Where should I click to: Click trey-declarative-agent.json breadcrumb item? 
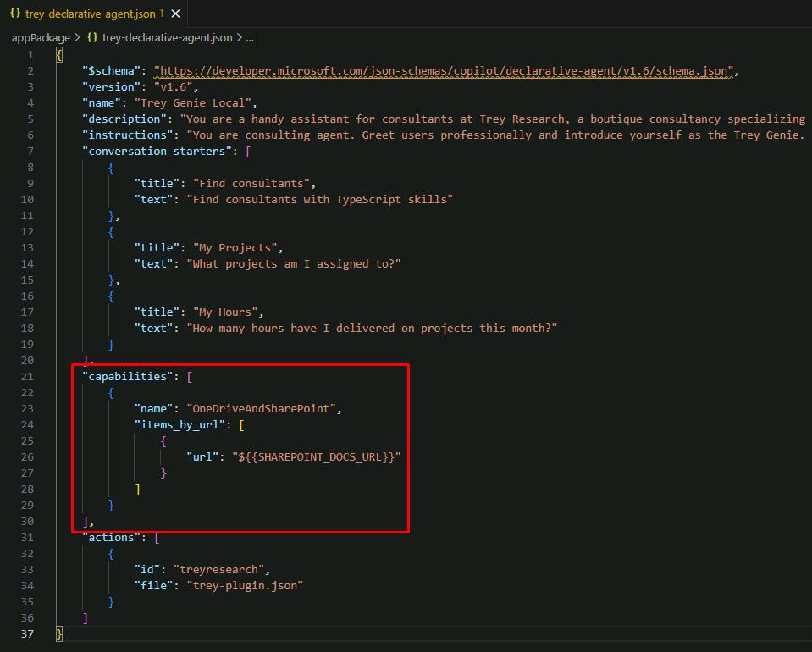pyautogui.click(x=168, y=38)
